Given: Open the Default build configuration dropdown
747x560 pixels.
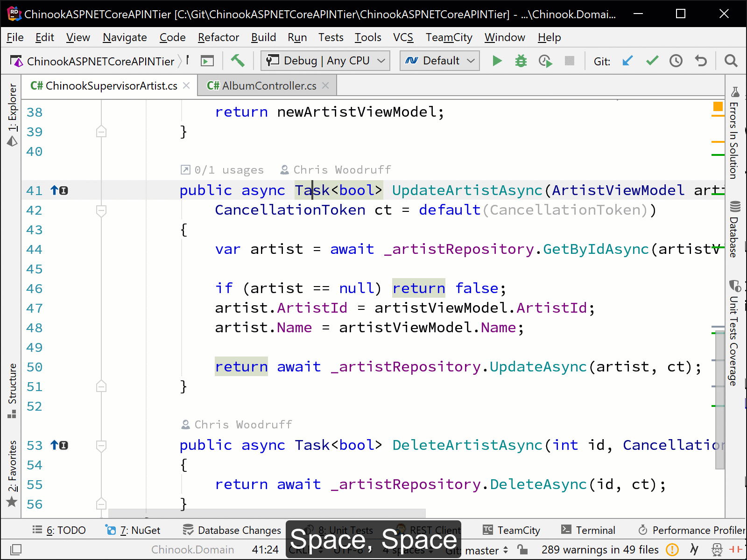Looking at the screenshot, I should point(439,61).
